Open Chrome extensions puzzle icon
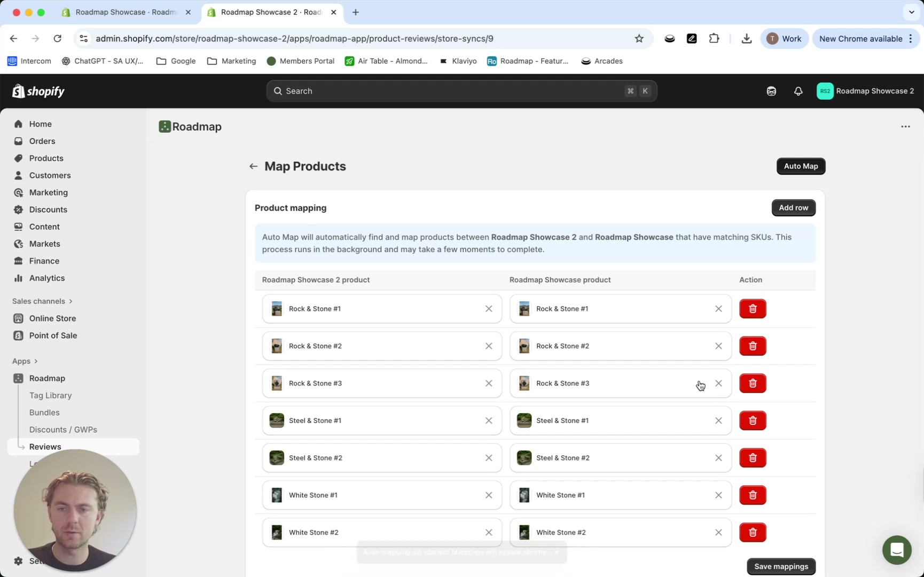 (714, 38)
